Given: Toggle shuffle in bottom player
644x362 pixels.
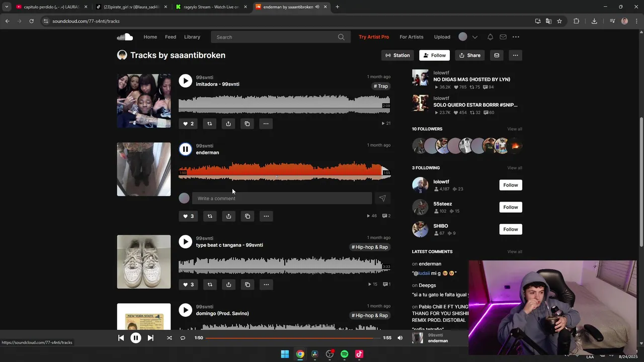Looking at the screenshot, I should [x=169, y=338].
